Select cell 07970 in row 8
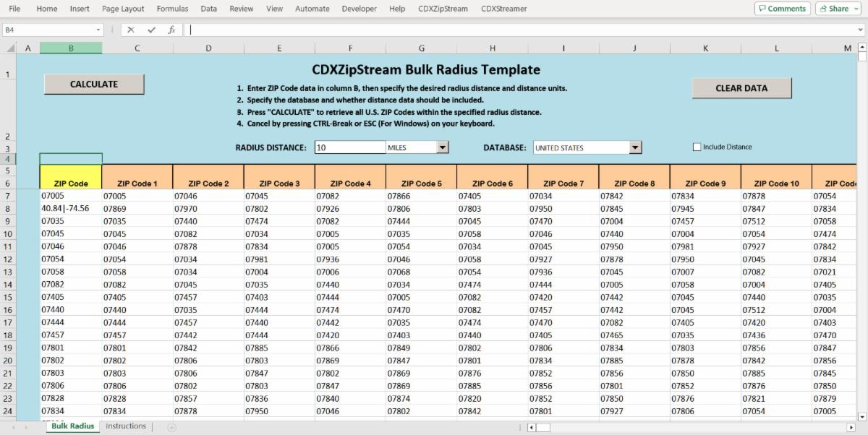The height and width of the screenshot is (435, 868). click(208, 208)
